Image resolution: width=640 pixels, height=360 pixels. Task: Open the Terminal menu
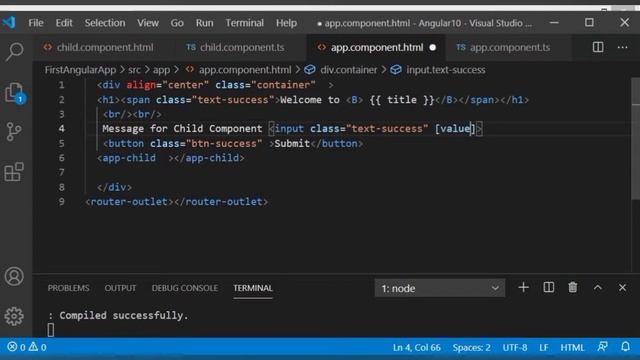click(244, 23)
